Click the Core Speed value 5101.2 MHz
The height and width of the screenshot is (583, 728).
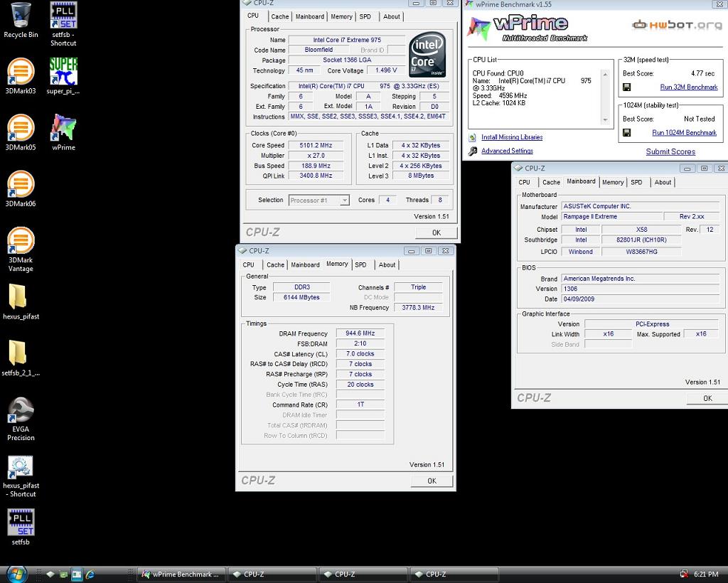point(316,145)
